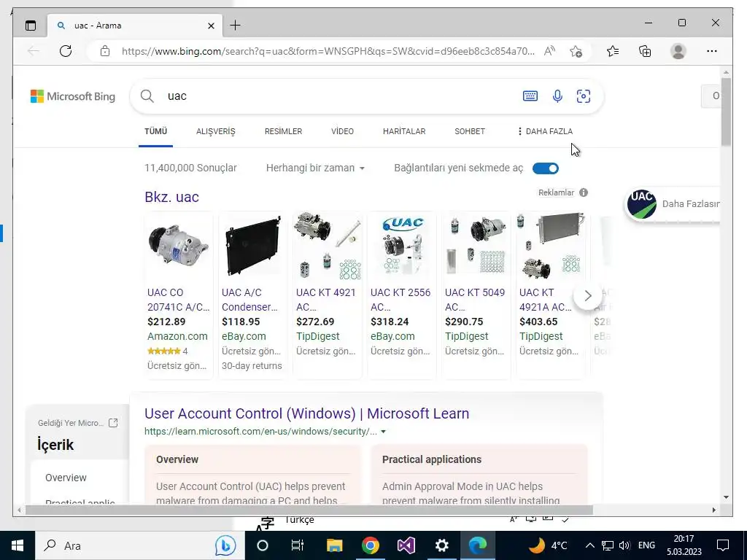
Task: Open UAC CO 20741C product image
Action: coord(178,246)
